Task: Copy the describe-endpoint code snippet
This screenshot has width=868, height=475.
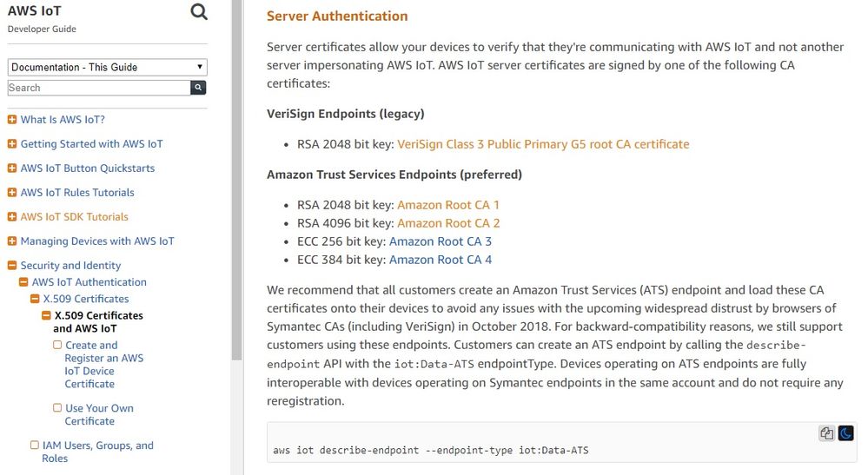Action: tap(827, 433)
